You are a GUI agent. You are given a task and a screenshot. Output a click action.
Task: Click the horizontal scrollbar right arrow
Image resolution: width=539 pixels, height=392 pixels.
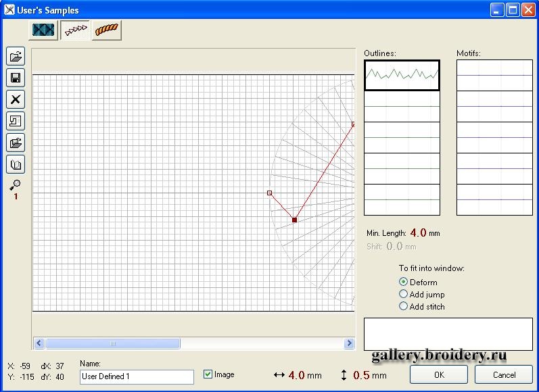pos(350,343)
